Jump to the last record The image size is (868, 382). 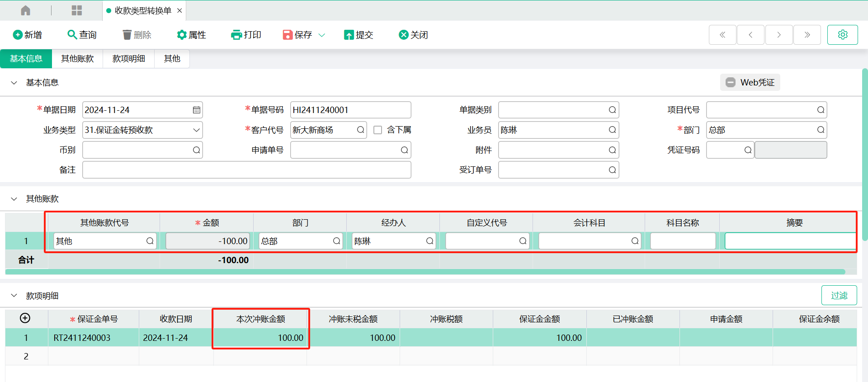tap(807, 35)
